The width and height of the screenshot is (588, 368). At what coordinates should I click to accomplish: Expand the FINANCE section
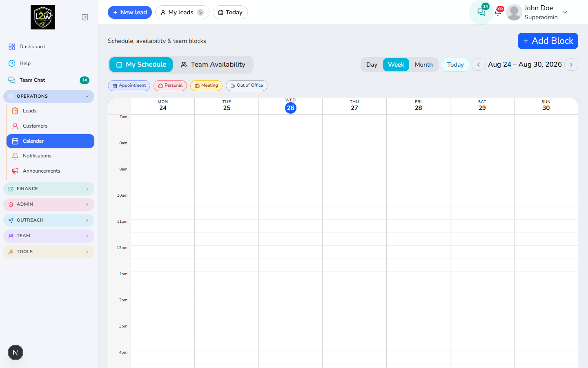[x=49, y=189]
